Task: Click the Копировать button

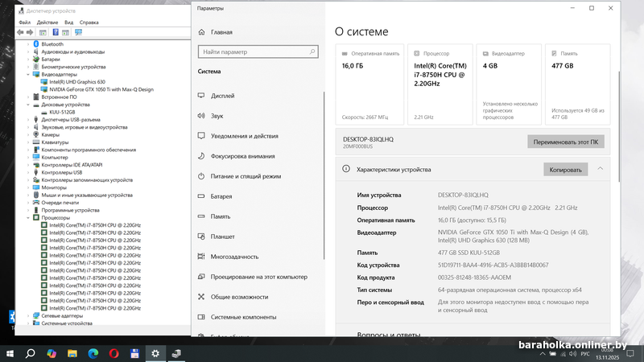Action: (x=565, y=170)
